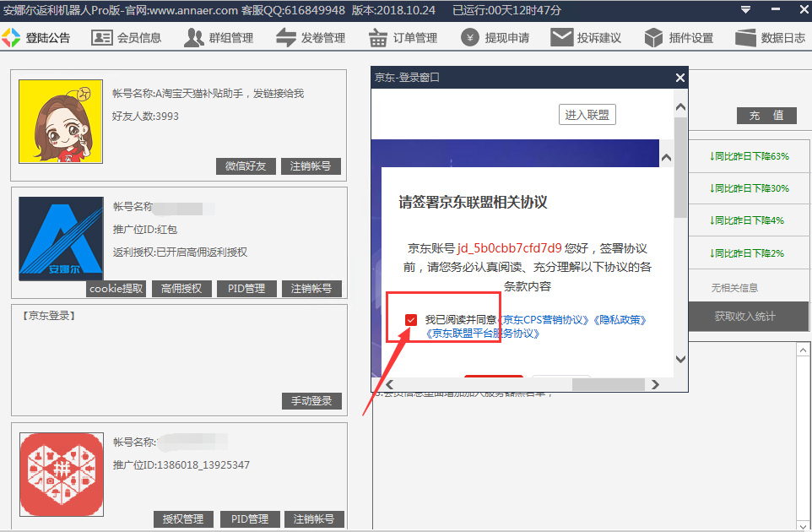Click the 插件设置 cube icon

[x=653, y=37]
